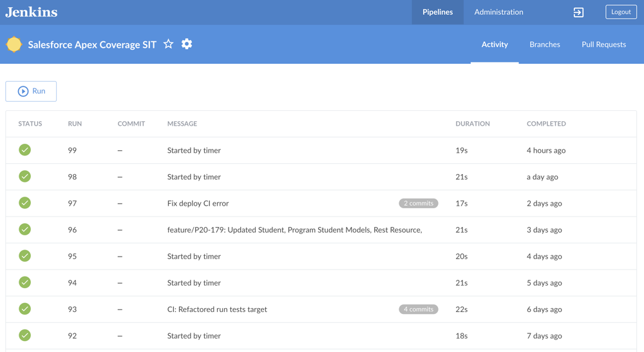644x352 pixels.
Task: Click the success status icon for run 99
Action: point(24,150)
